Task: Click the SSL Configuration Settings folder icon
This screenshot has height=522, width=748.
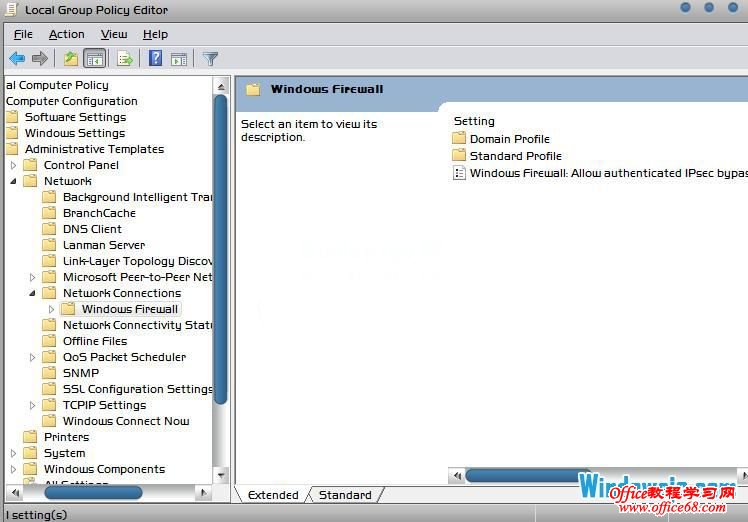Action: (49, 389)
